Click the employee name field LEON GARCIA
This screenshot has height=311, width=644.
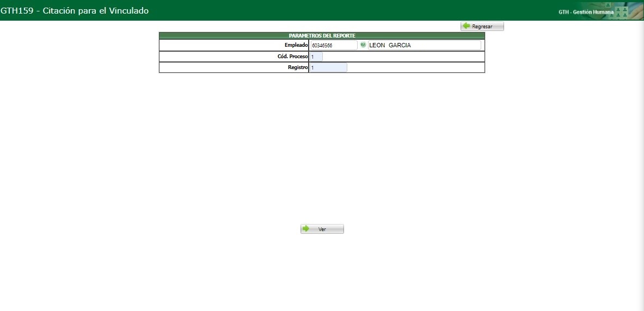[424, 45]
